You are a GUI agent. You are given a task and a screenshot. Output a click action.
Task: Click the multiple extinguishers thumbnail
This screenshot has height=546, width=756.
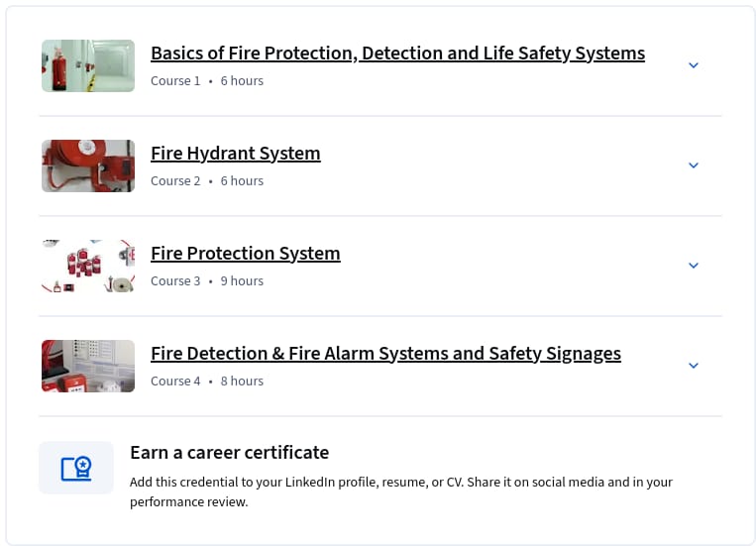[88, 266]
